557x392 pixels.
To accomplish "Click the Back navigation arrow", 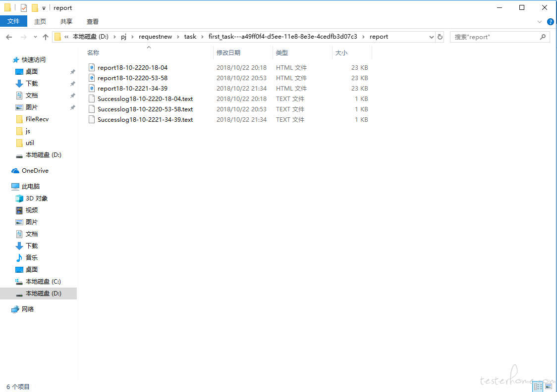I will pos(9,37).
